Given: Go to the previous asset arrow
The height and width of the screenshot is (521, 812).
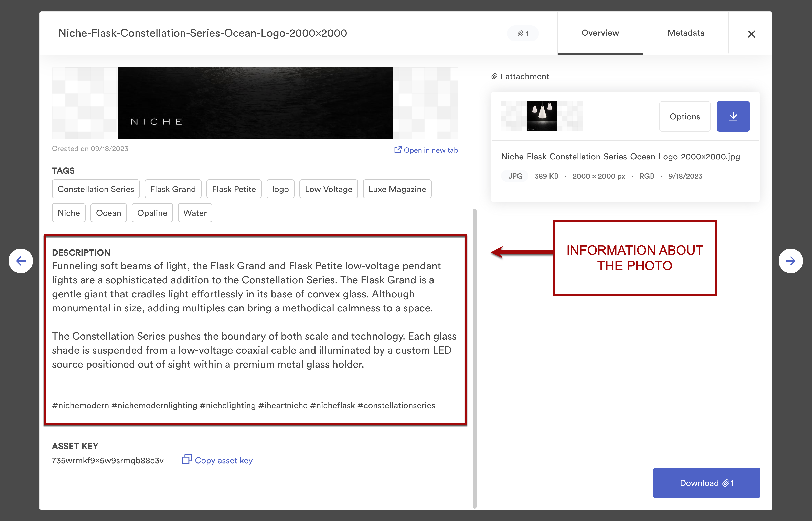Looking at the screenshot, I should click(x=21, y=261).
